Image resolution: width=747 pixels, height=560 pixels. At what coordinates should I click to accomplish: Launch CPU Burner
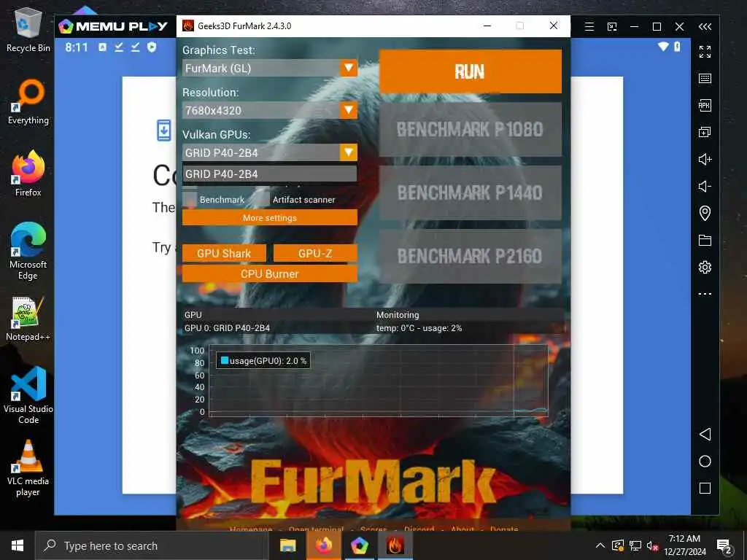pos(270,274)
